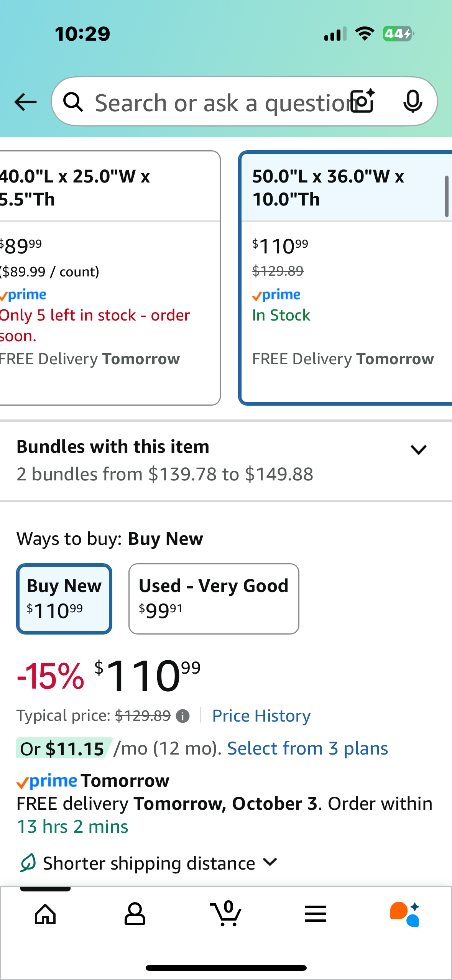
Task: Tap Select from 3 plans link
Action: pyautogui.click(x=307, y=748)
